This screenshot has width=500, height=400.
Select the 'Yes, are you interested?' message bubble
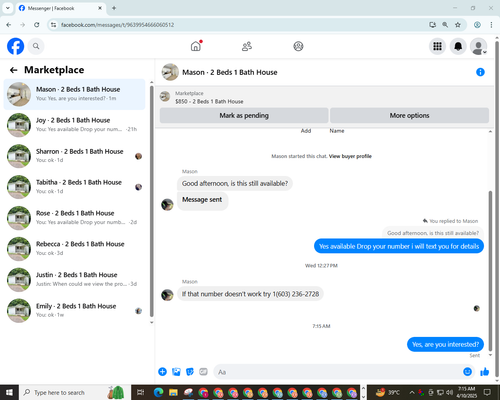pos(445,344)
